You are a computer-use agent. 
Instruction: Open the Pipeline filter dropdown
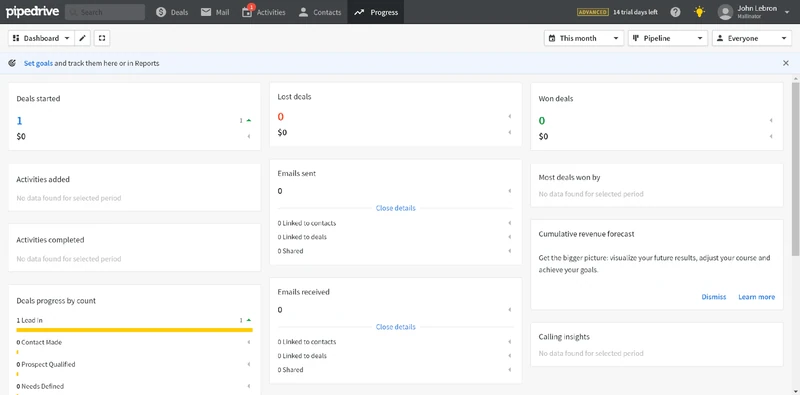point(668,38)
